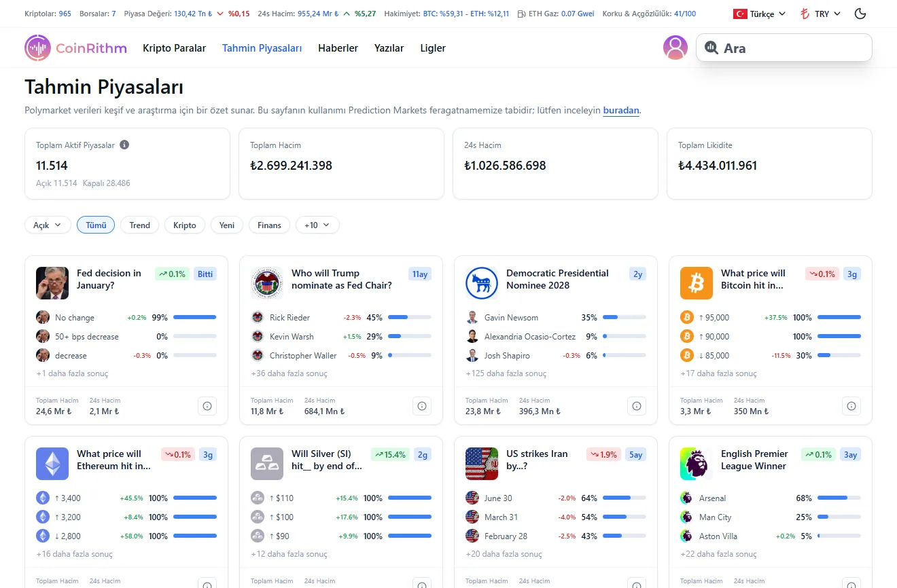The width and height of the screenshot is (897, 588).
Task: Click the Democratic donkey icon on Nominee 2028 card
Action: 482,282
